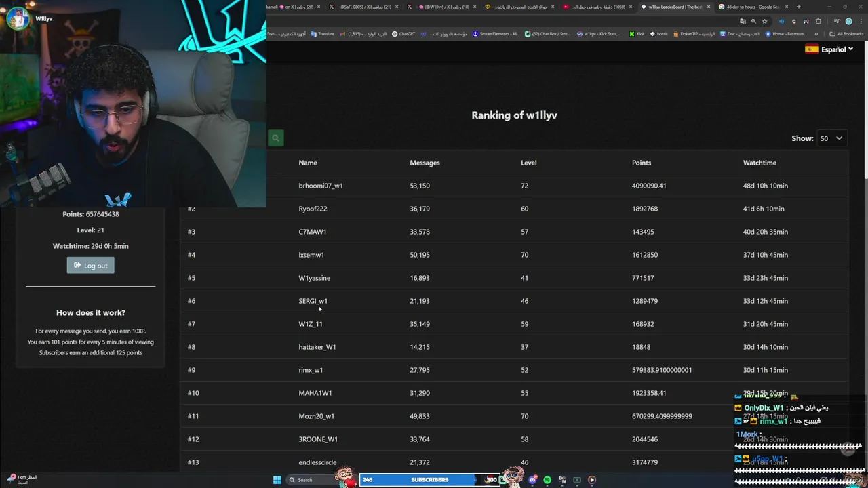
Task: Click the translate page icon in address bar
Action: point(743,21)
